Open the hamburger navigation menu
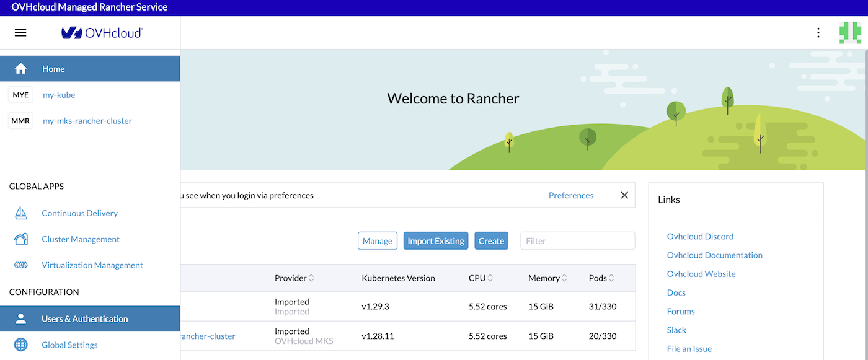Screen dimensions: 868x360 pyautogui.click(x=20, y=32)
